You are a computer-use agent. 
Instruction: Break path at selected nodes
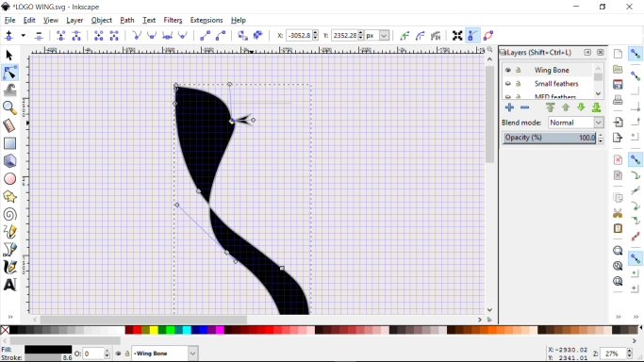tap(76, 36)
